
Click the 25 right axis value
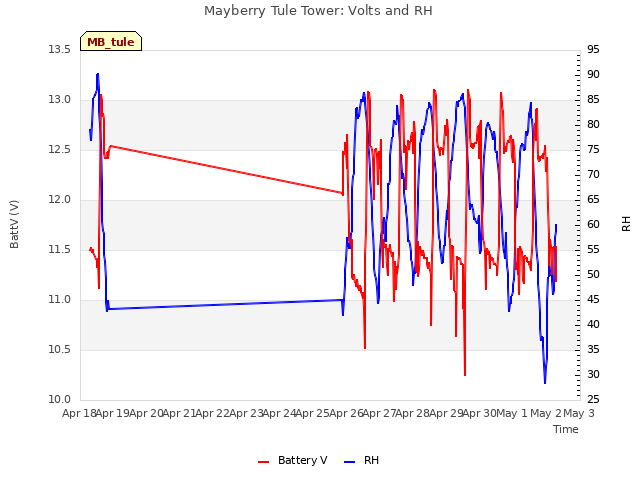click(593, 400)
